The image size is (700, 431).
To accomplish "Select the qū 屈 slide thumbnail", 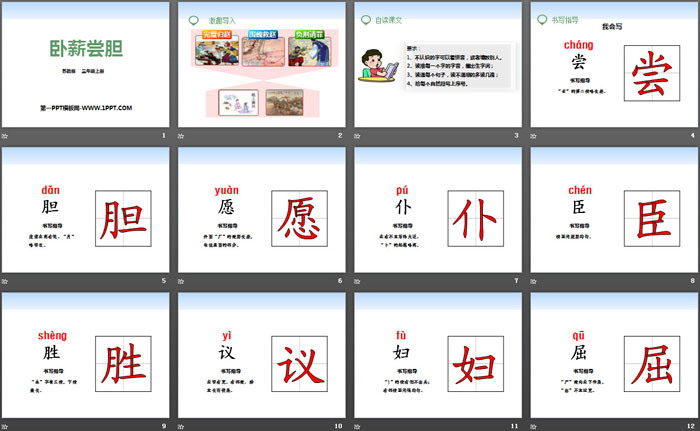I will [614, 355].
